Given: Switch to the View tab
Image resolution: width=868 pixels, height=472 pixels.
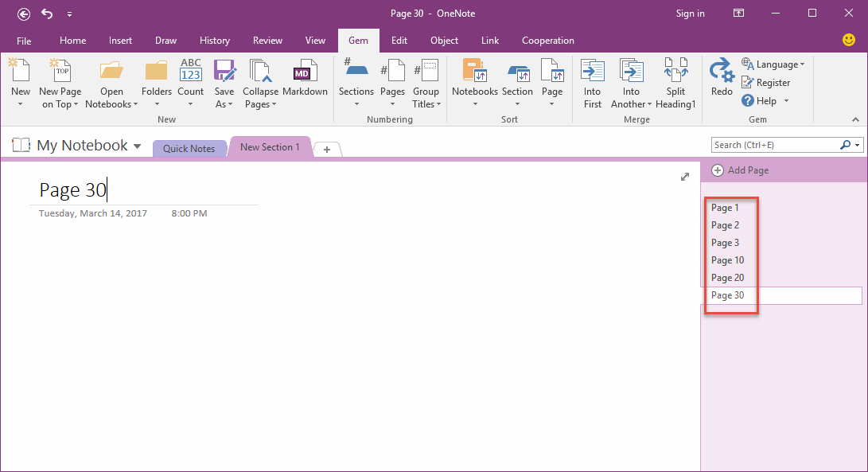Looking at the screenshot, I should click(x=315, y=41).
